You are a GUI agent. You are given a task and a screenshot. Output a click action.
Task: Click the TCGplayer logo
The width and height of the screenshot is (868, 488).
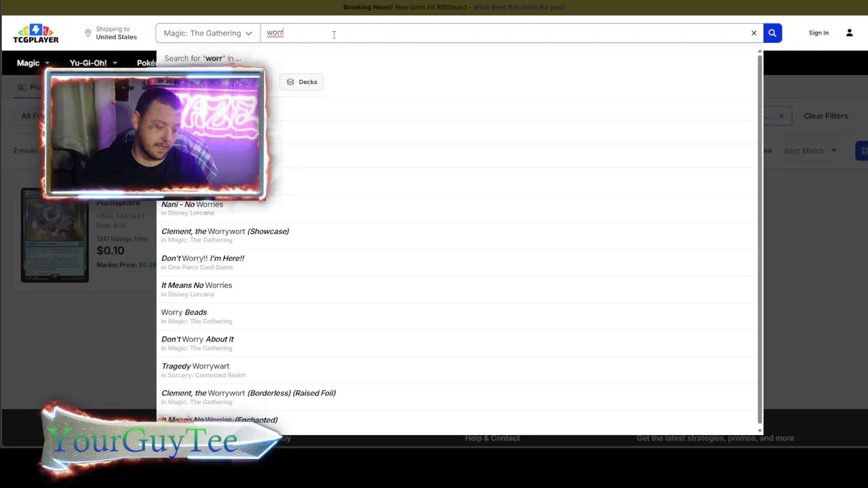(36, 33)
